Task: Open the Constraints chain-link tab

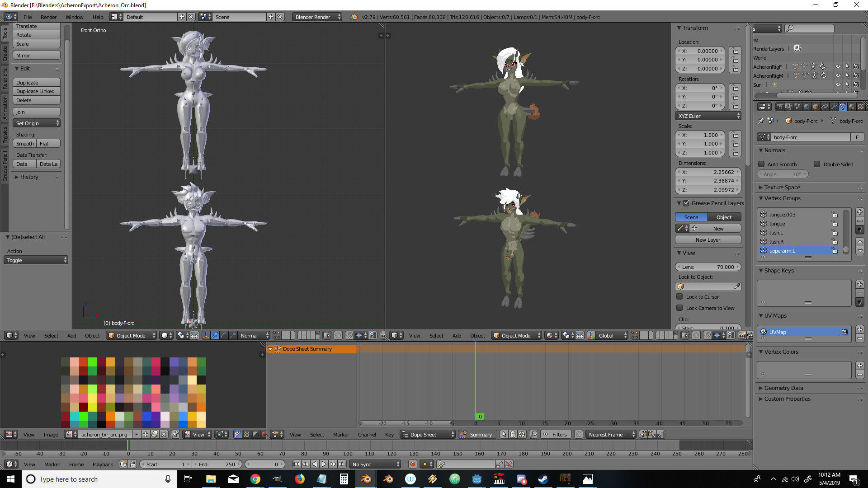Action: (x=825, y=107)
